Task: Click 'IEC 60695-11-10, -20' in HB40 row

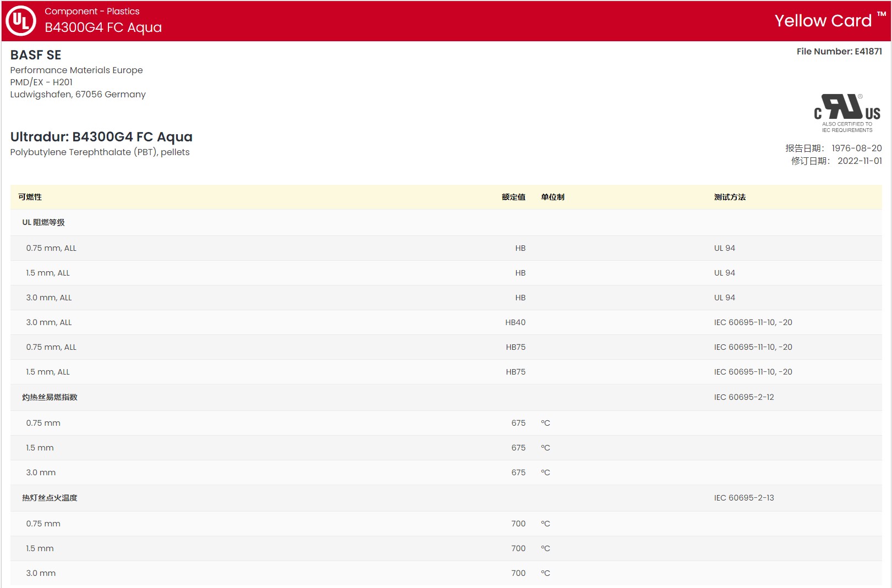Action: [x=753, y=322]
